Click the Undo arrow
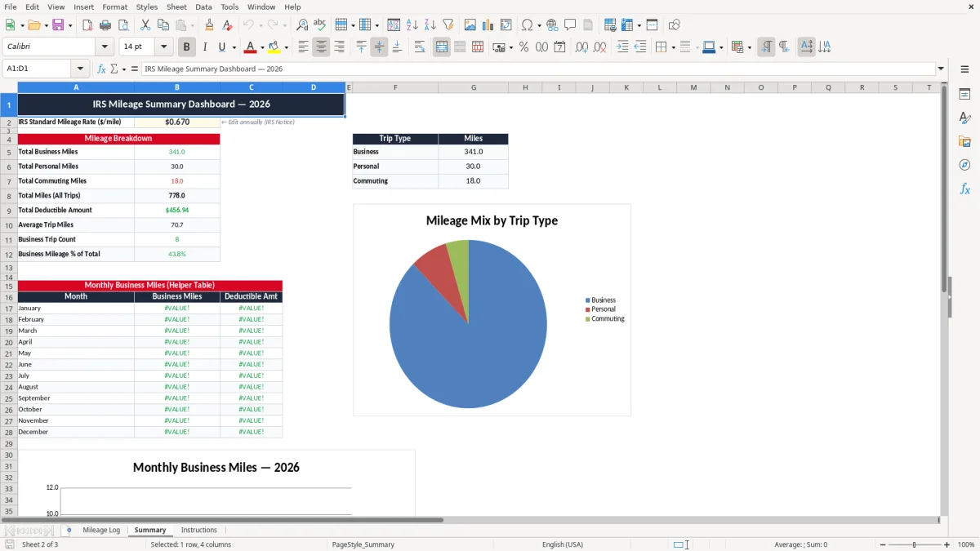 (248, 25)
